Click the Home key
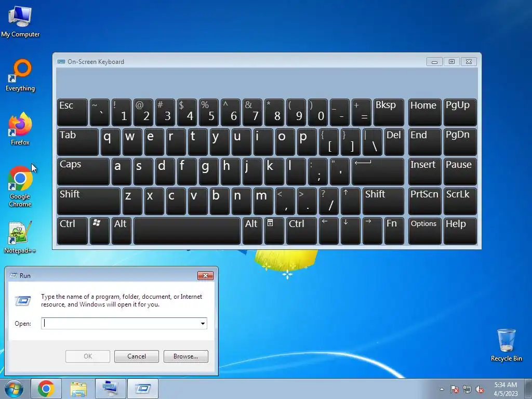The height and width of the screenshot is (399, 532). 425,112
